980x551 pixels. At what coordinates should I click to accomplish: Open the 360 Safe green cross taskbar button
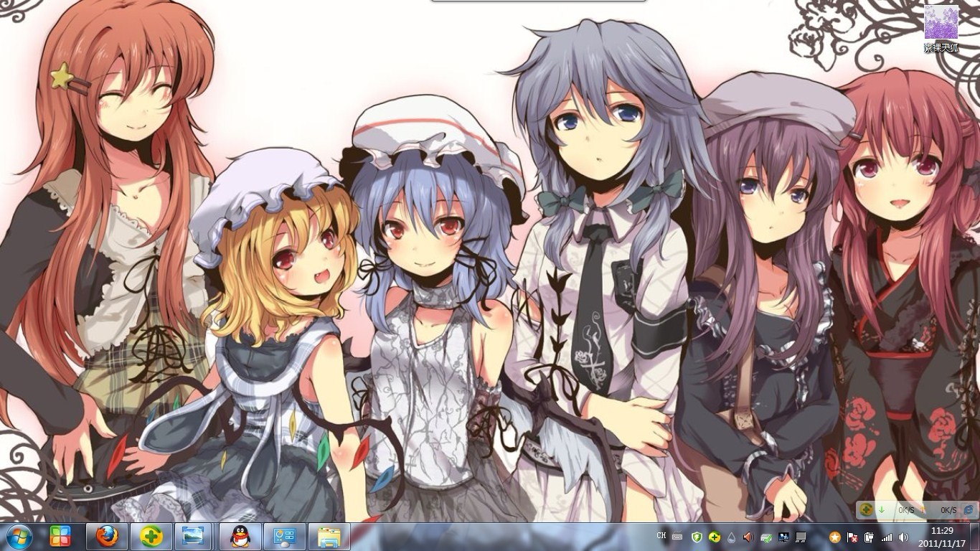[x=151, y=537]
